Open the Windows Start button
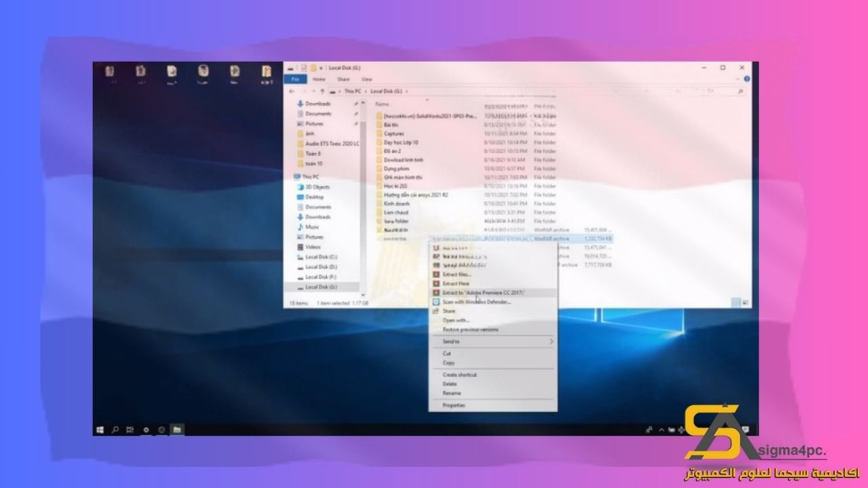 point(100,430)
